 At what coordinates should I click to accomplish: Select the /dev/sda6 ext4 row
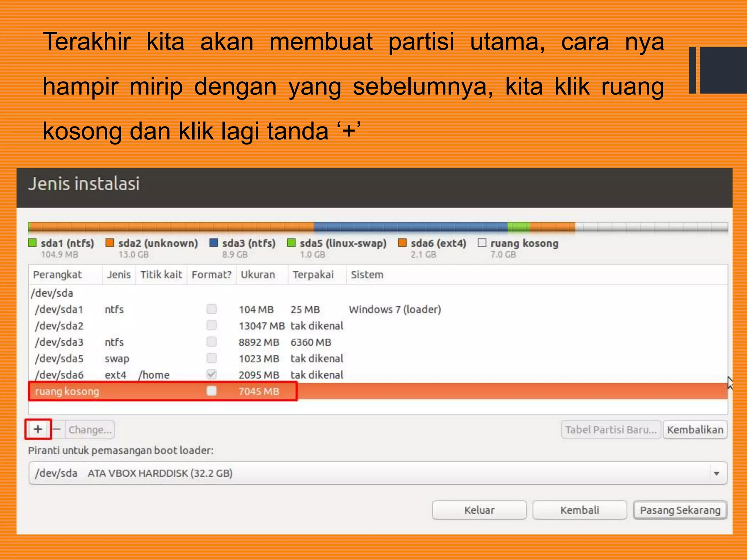click(378, 375)
